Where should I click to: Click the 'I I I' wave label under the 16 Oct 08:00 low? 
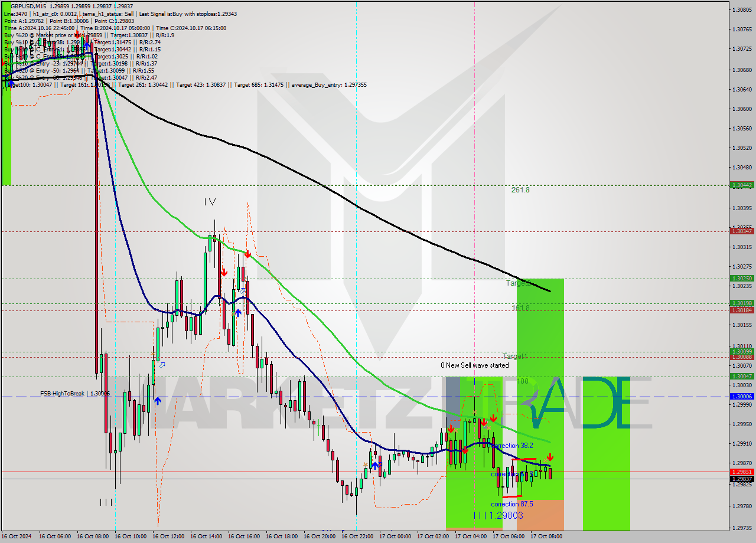pyautogui.click(x=105, y=502)
